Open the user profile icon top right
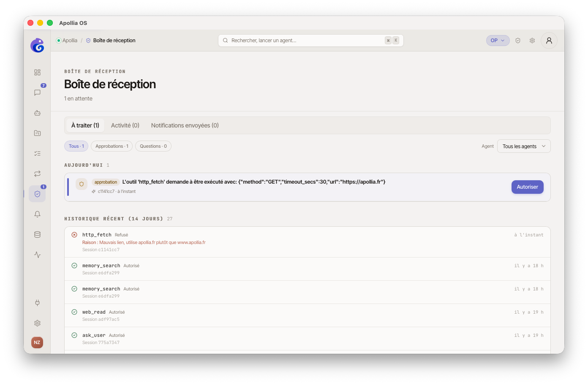 pyautogui.click(x=549, y=41)
